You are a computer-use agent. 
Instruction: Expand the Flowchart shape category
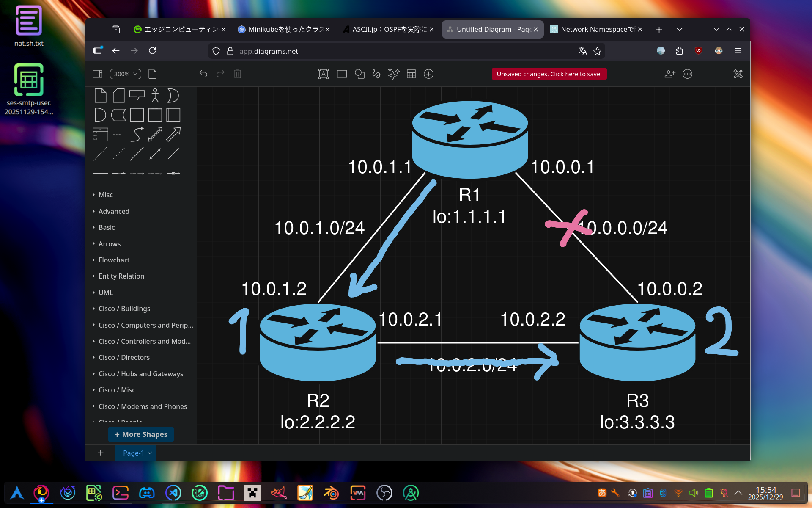tap(114, 260)
